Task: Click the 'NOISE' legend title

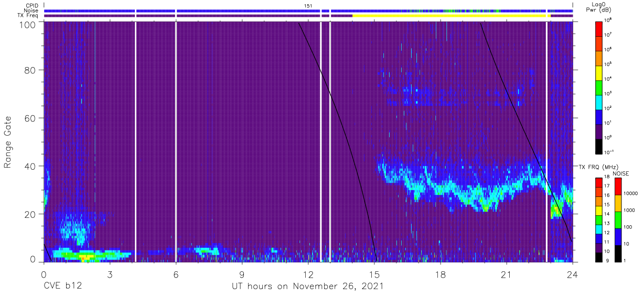Action: pyautogui.click(x=620, y=173)
